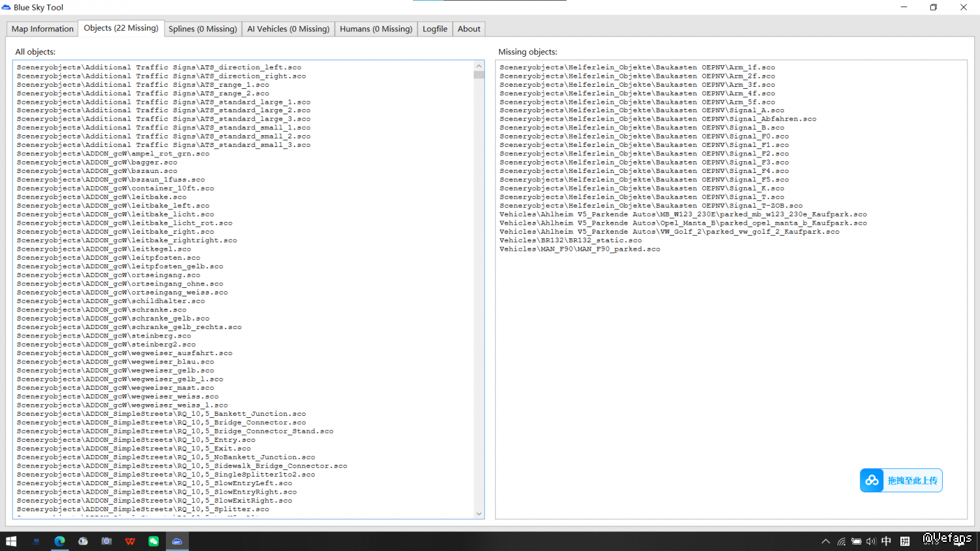The height and width of the screenshot is (551, 980).
Task: Show hidden system tray icons
Action: click(x=826, y=541)
